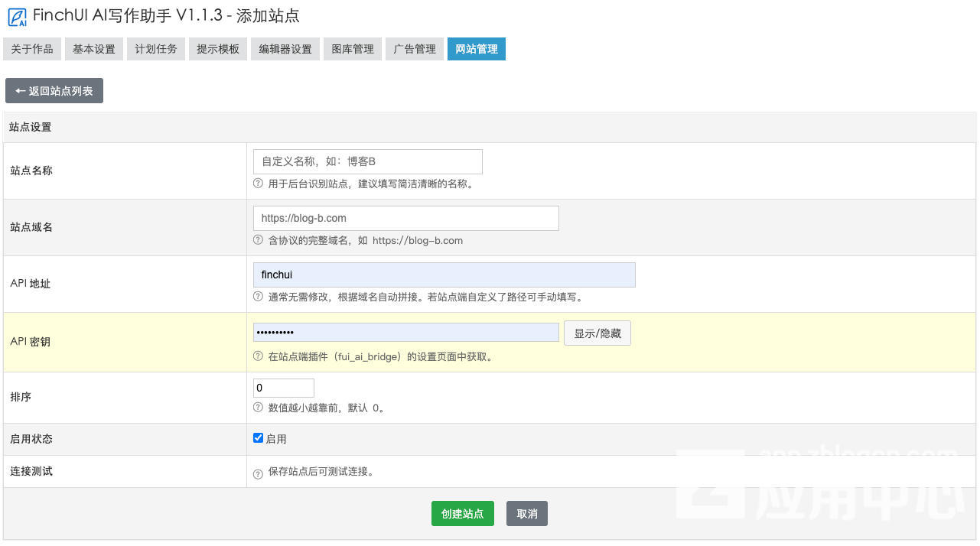The height and width of the screenshot is (546, 980).
Task: Focus the 站点名称 input field
Action: click(x=367, y=161)
